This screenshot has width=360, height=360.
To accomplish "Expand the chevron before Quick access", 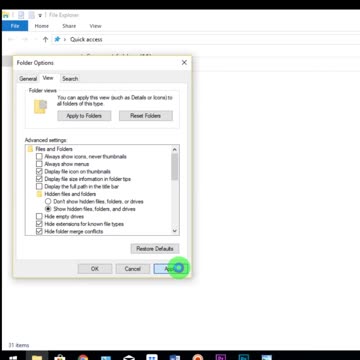I will tap(65, 39).
